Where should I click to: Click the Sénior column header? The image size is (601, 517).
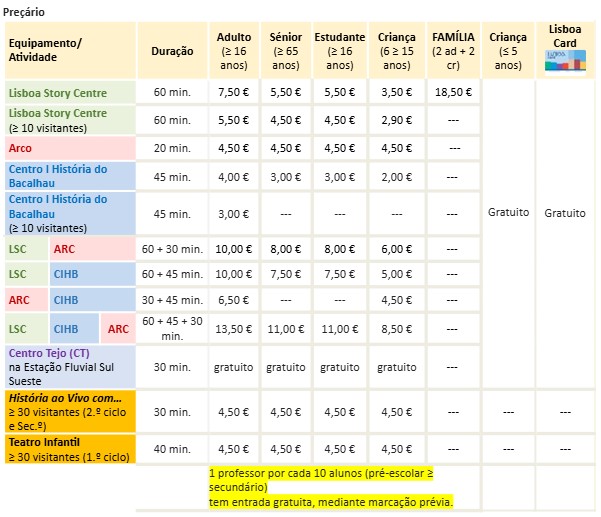[286, 51]
